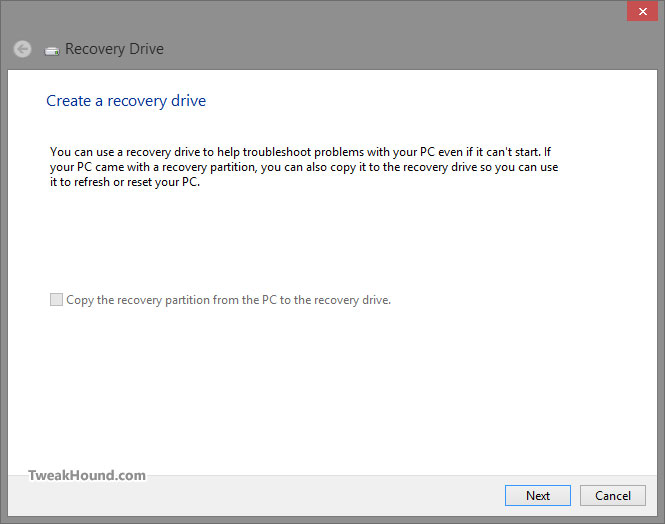The image size is (665, 524).
Task: Click the Recovery Drive title text
Action: pyautogui.click(x=115, y=49)
